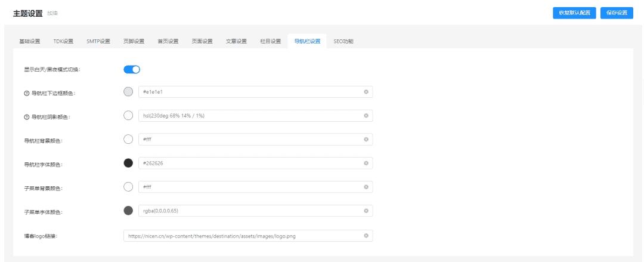Click the 恢复默认配置 button

(574, 13)
